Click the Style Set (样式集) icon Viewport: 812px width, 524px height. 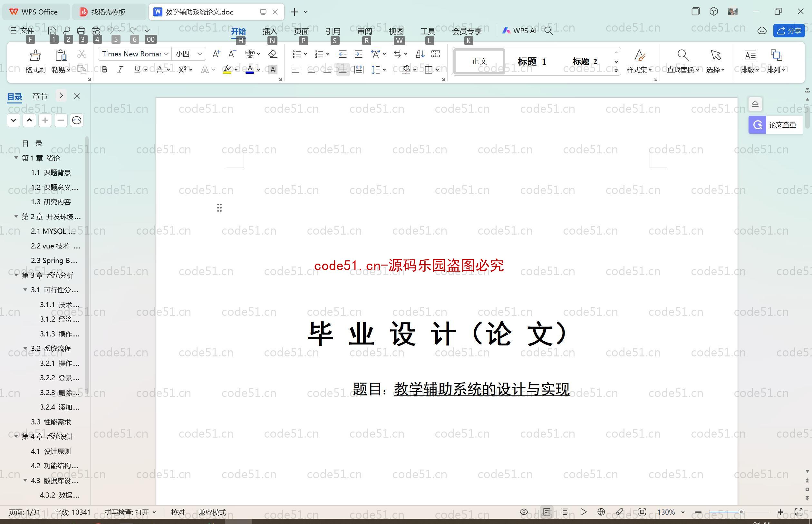click(x=640, y=55)
